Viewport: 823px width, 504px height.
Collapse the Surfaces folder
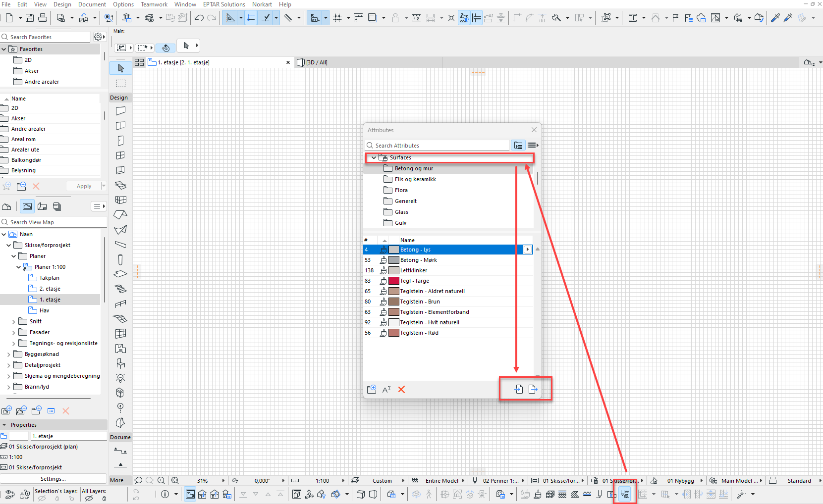coord(374,158)
